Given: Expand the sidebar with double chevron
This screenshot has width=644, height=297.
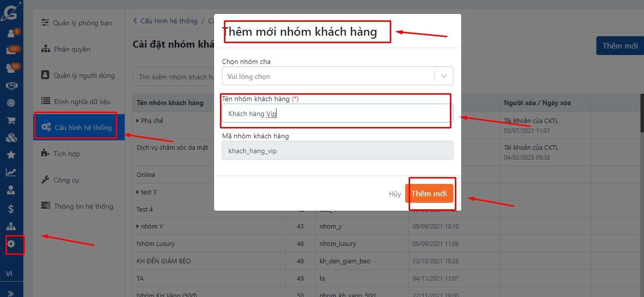Looking at the screenshot, I should [x=11, y=293].
